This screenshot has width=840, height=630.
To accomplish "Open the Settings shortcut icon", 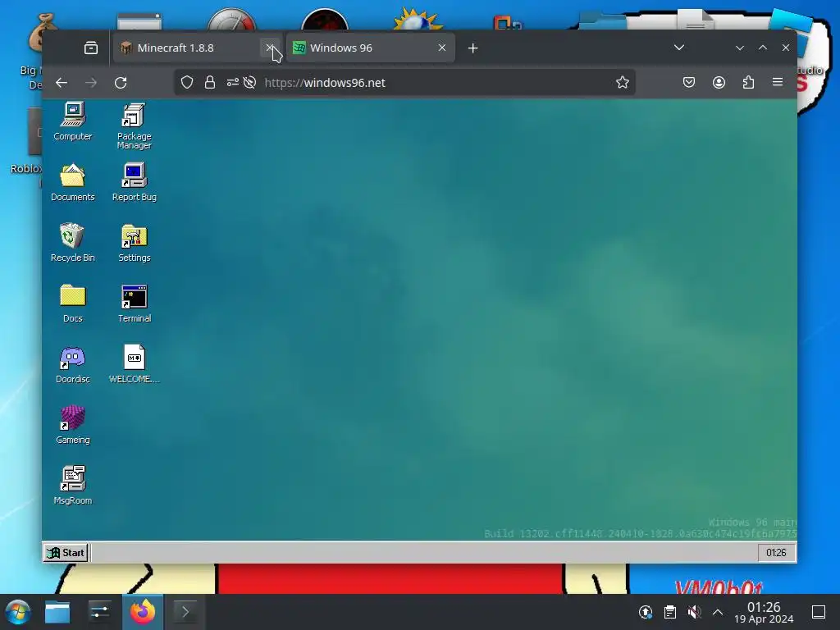I will (134, 243).
